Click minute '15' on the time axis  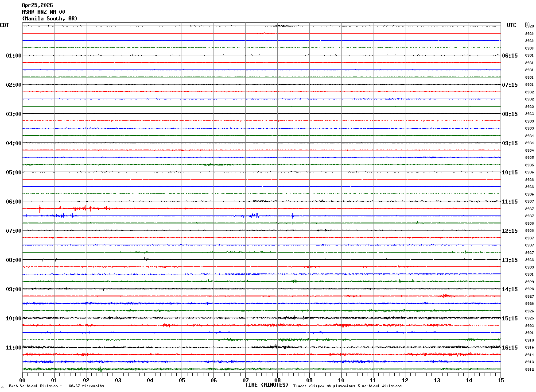[501, 380]
